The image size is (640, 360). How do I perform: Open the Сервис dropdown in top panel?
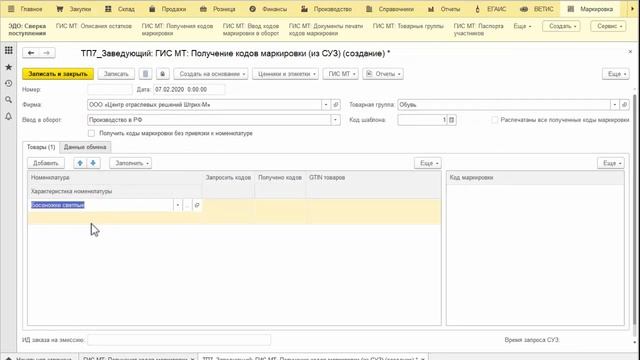point(608,26)
